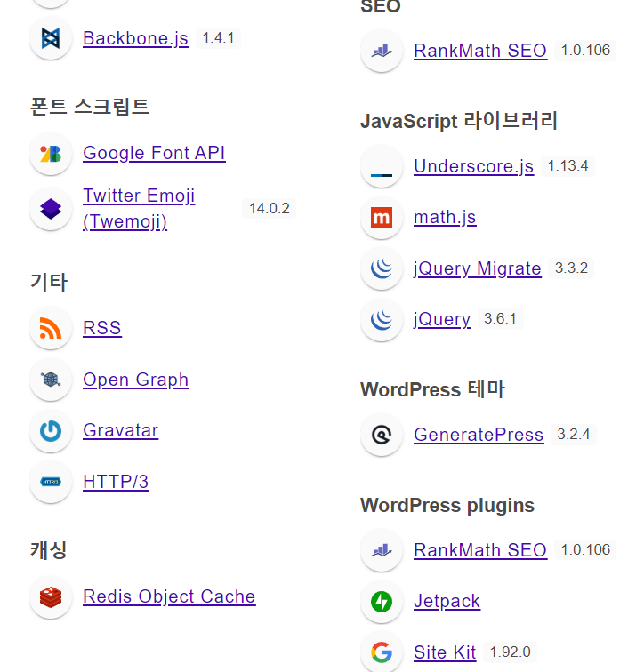Click the red Redis Object Cache icon
The height and width of the screenshot is (672, 644).
51,597
